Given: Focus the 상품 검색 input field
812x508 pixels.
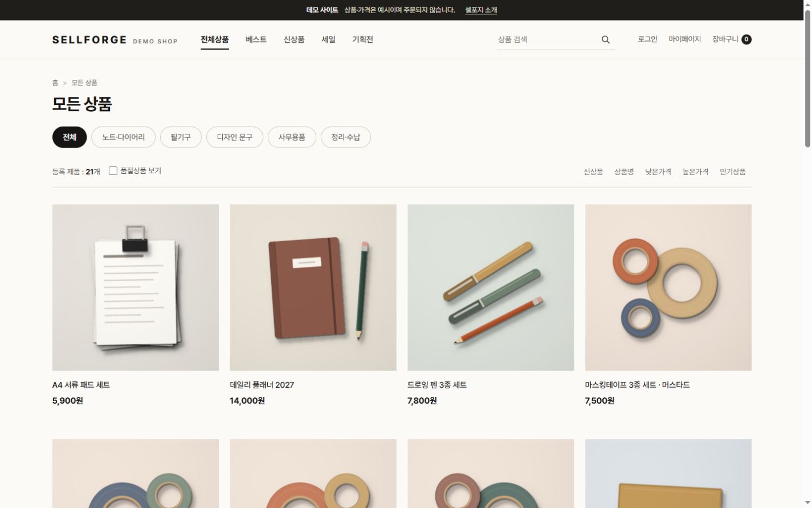Looking at the screenshot, I should (547, 39).
